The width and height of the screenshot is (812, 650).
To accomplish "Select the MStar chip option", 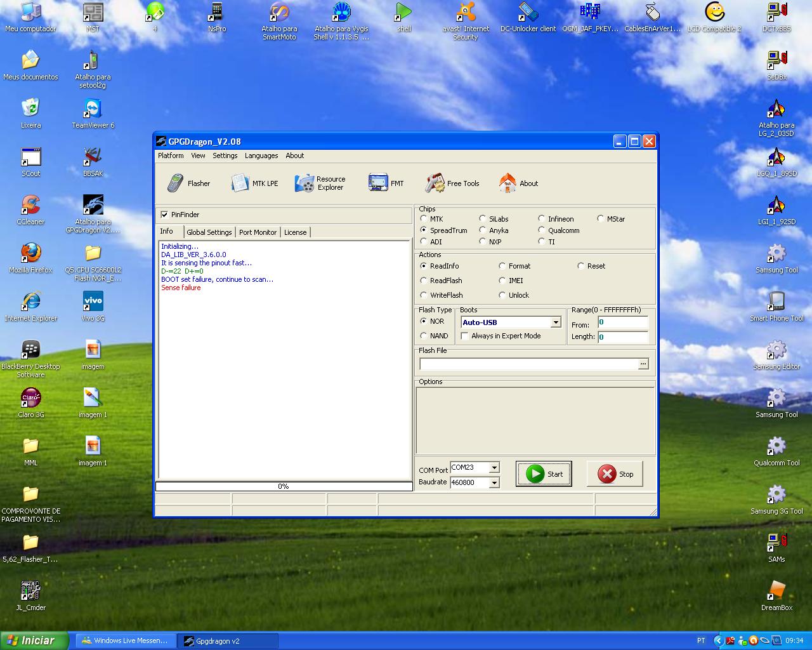I will coord(600,219).
